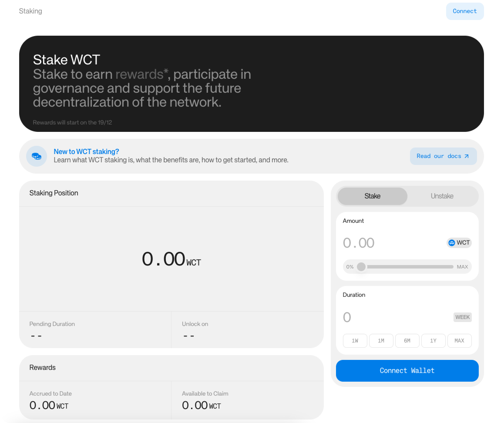Image resolution: width=504 pixels, height=423 pixels.
Task: Select the 1Y duration preset
Action: (433, 341)
